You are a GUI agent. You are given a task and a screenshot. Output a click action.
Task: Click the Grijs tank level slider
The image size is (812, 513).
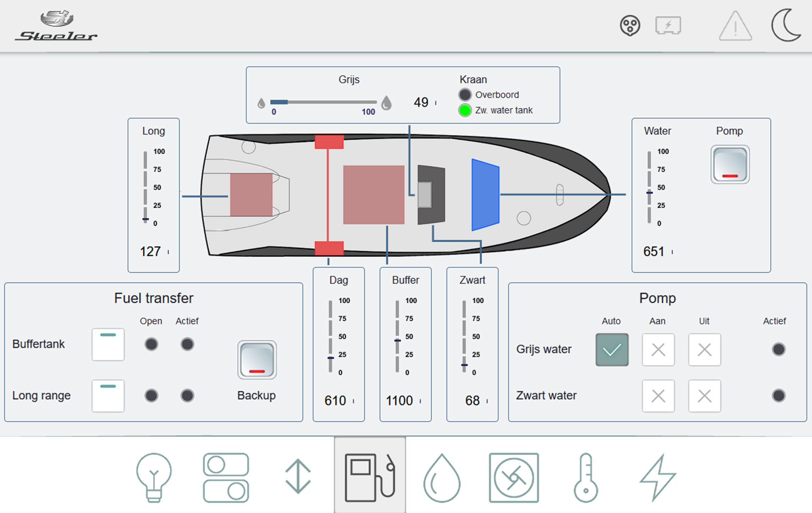[324, 102]
